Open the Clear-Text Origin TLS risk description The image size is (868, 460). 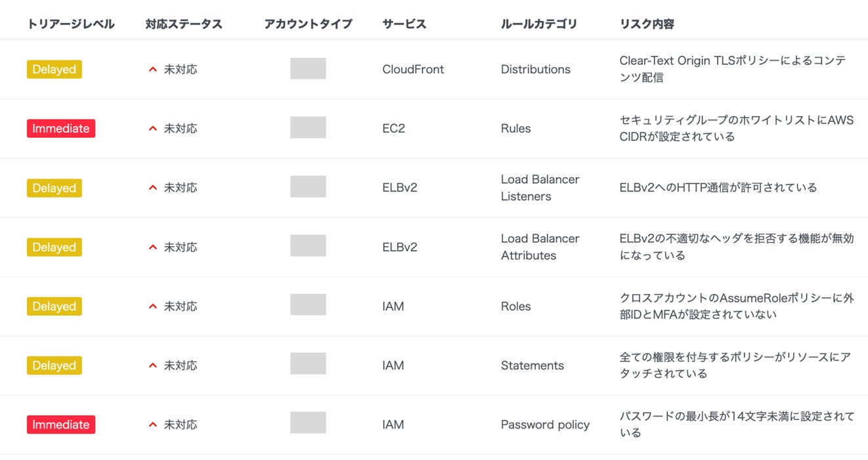732,69
